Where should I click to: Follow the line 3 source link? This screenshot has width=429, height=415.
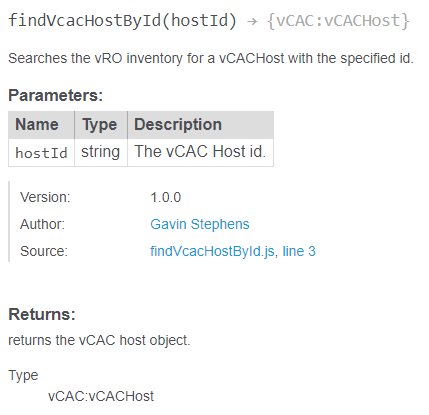click(x=299, y=251)
